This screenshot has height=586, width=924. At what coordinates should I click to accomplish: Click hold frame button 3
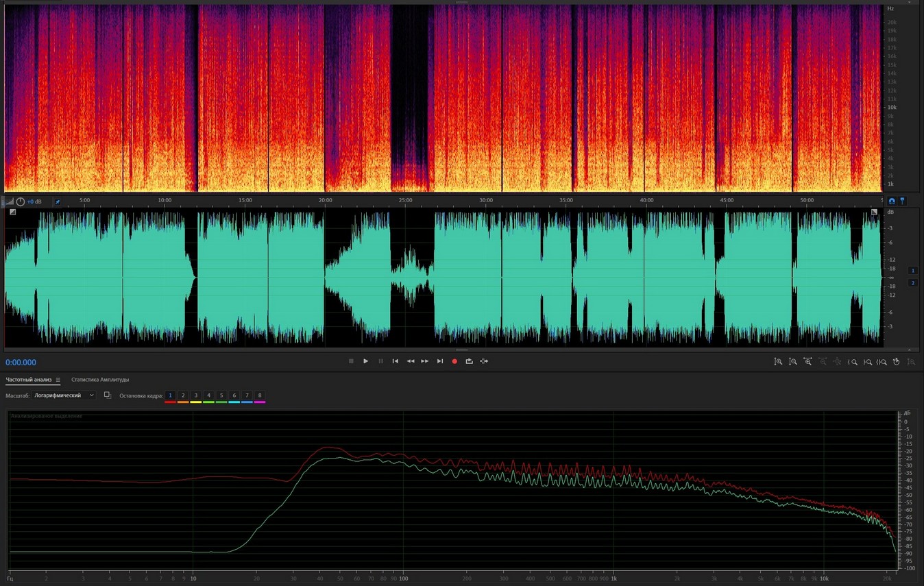coord(195,395)
